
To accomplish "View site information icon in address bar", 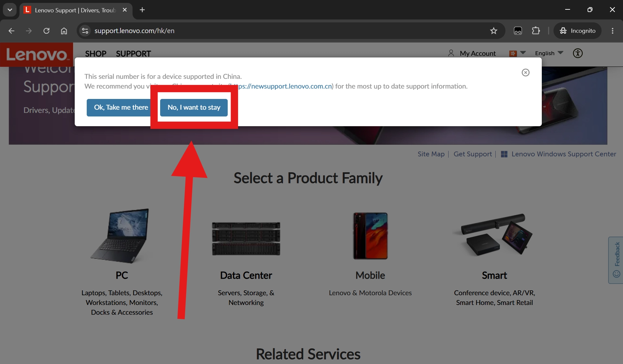I will click(85, 31).
